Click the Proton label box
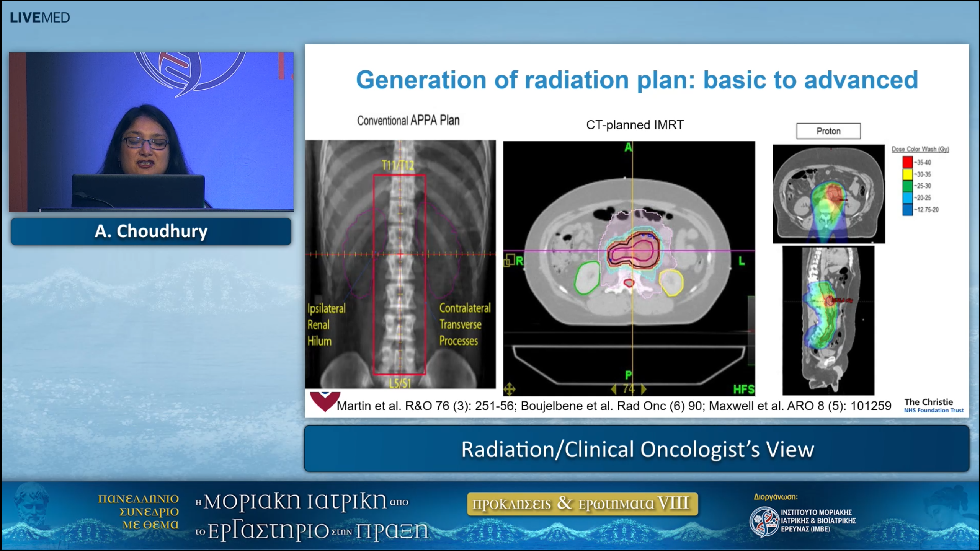Screen dimensions: 980x551 click(828, 131)
